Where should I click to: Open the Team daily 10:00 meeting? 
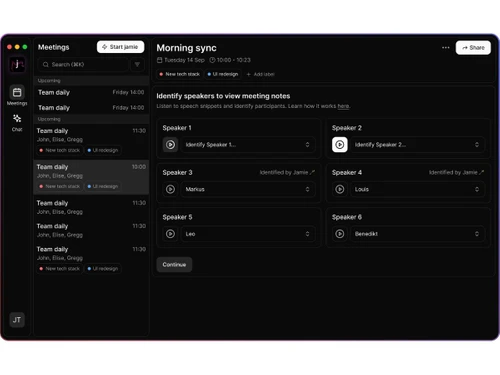[x=91, y=177]
